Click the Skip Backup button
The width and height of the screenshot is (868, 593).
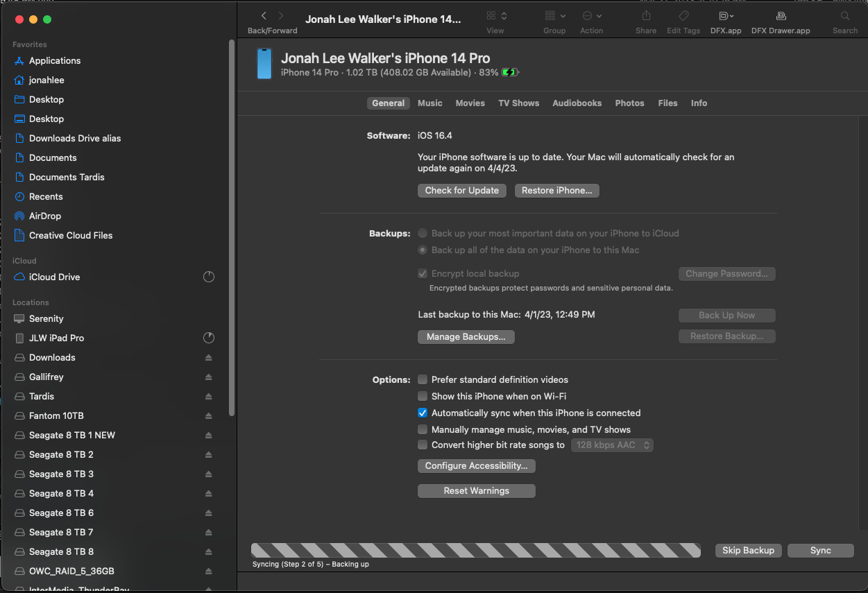(748, 551)
